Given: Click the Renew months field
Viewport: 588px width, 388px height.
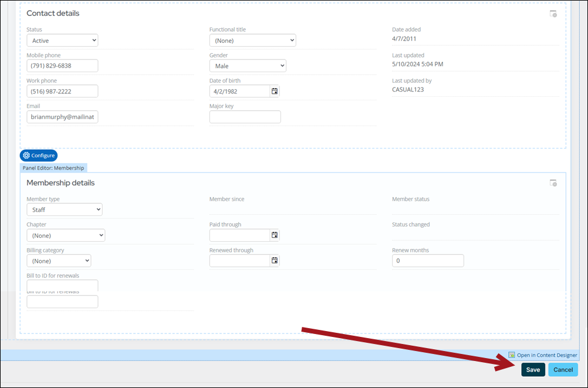Looking at the screenshot, I should click(x=428, y=261).
